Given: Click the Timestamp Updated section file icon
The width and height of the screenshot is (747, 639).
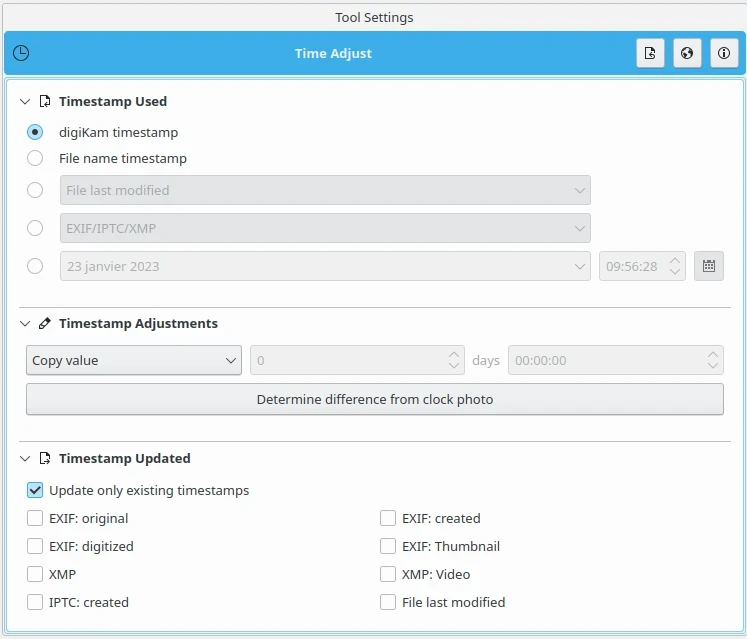Looking at the screenshot, I should [45, 459].
